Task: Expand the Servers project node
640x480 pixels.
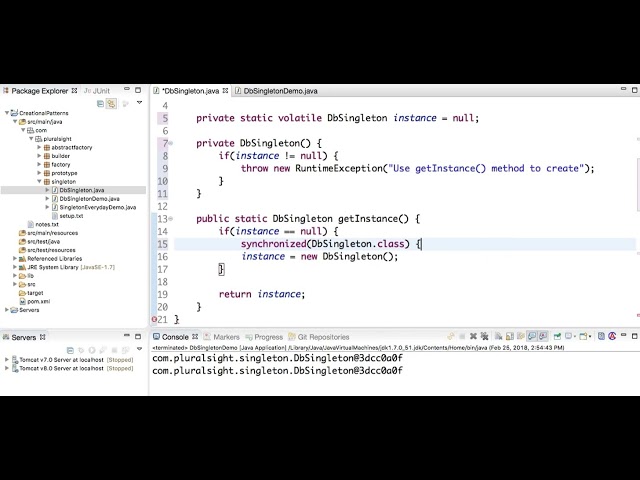Action: tap(7, 310)
